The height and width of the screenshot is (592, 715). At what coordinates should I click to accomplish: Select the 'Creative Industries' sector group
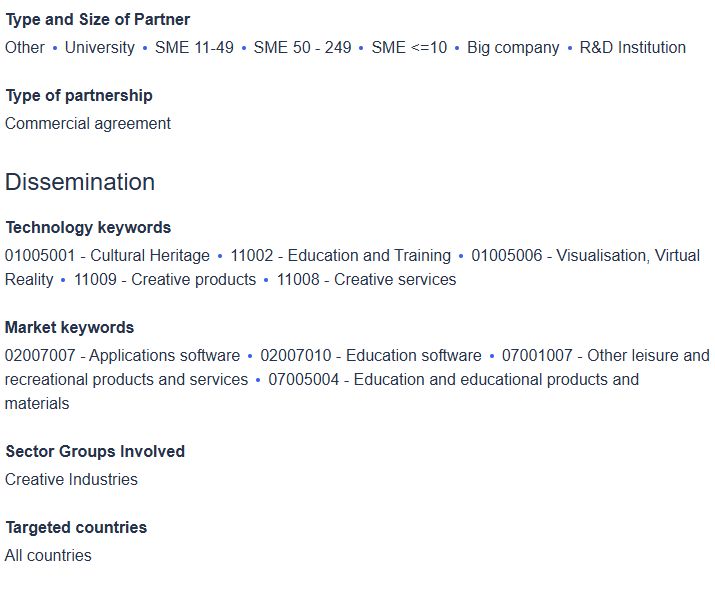click(x=71, y=479)
